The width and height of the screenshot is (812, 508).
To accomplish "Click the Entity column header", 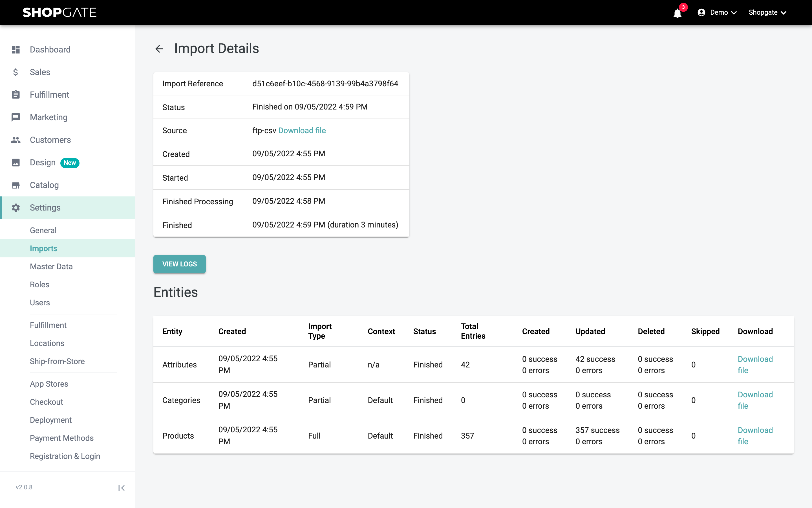I will tap(173, 332).
